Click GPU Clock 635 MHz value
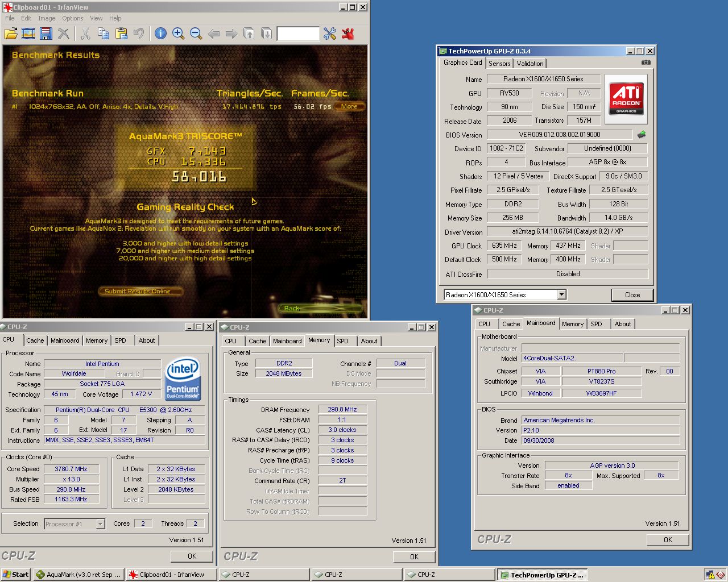Screen dimensions: 728x582 coord(504,246)
